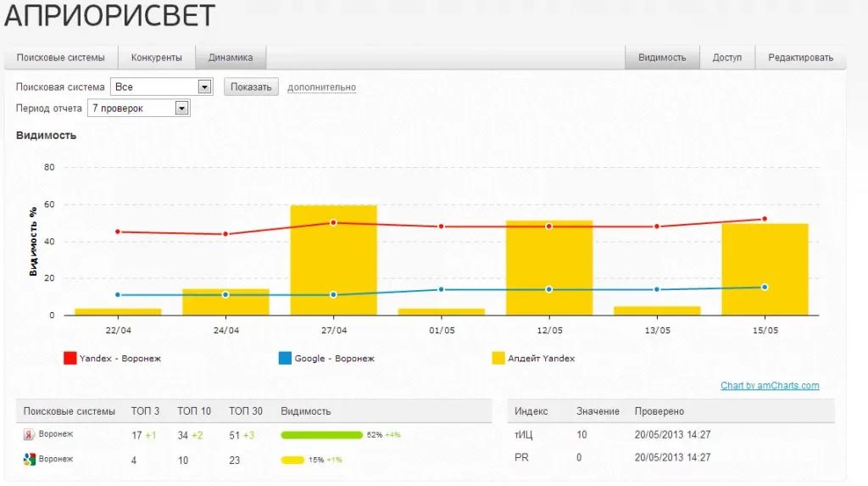Screen dimensions: 868x486
Task: Switch to the Конкуренты tab
Action: click(157, 58)
